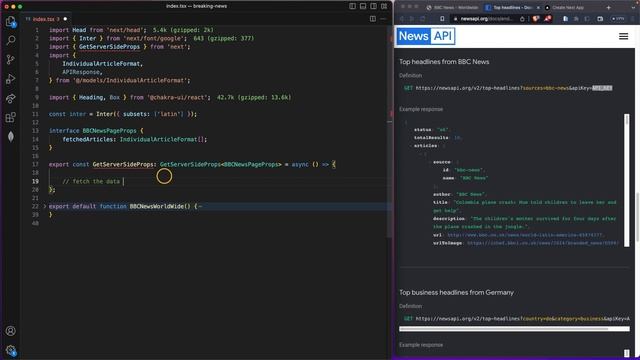Viewport: 640px width, 360px height.
Task: Click the BBC News top-headlines request URL
Action: pyautogui.click(x=513, y=88)
